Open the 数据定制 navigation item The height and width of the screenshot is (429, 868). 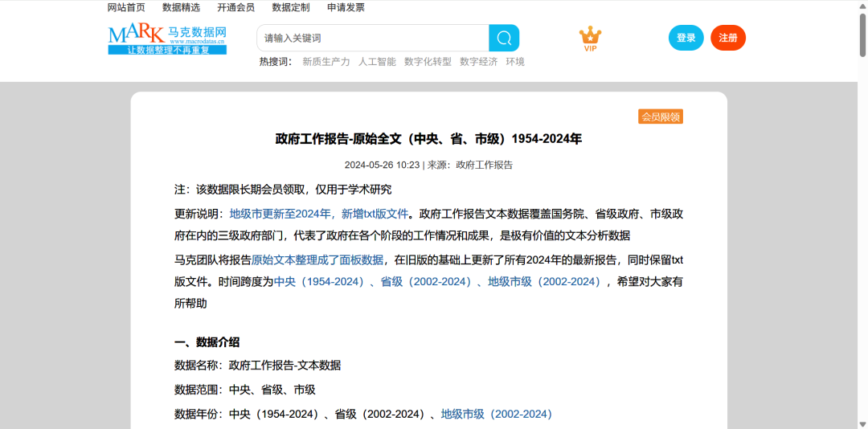(x=291, y=7)
